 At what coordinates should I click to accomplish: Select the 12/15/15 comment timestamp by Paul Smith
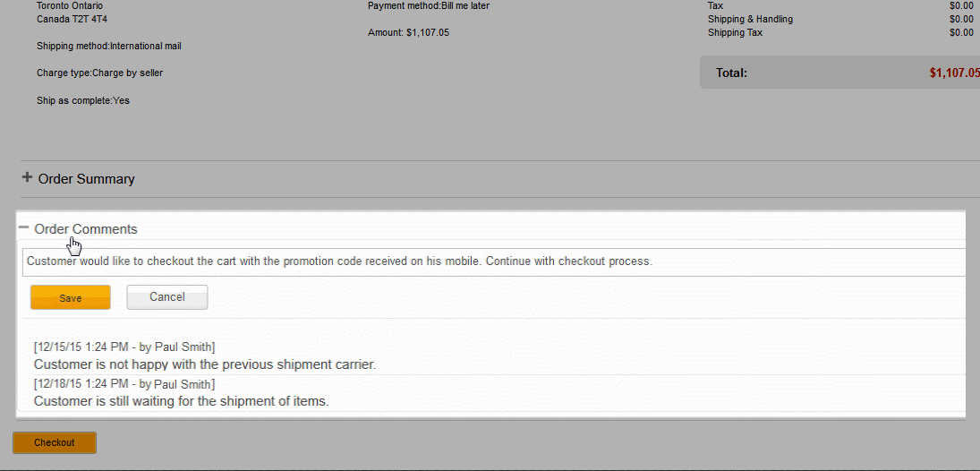(124, 347)
